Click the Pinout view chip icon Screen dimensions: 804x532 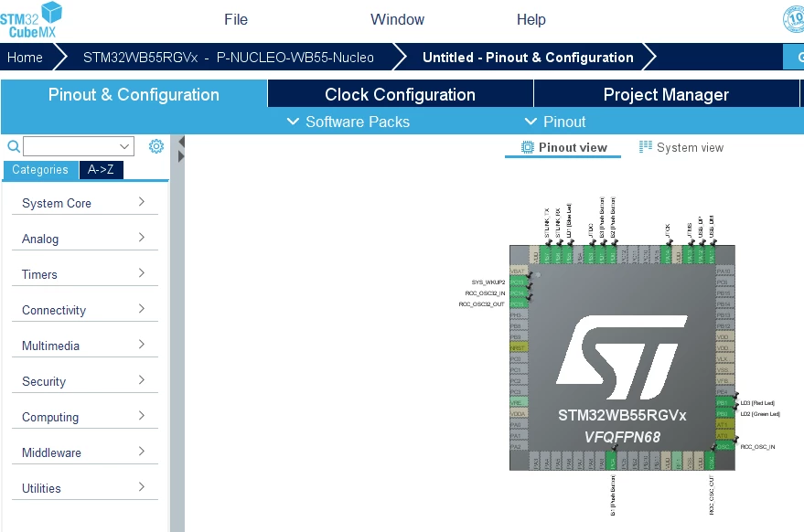coord(527,147)
